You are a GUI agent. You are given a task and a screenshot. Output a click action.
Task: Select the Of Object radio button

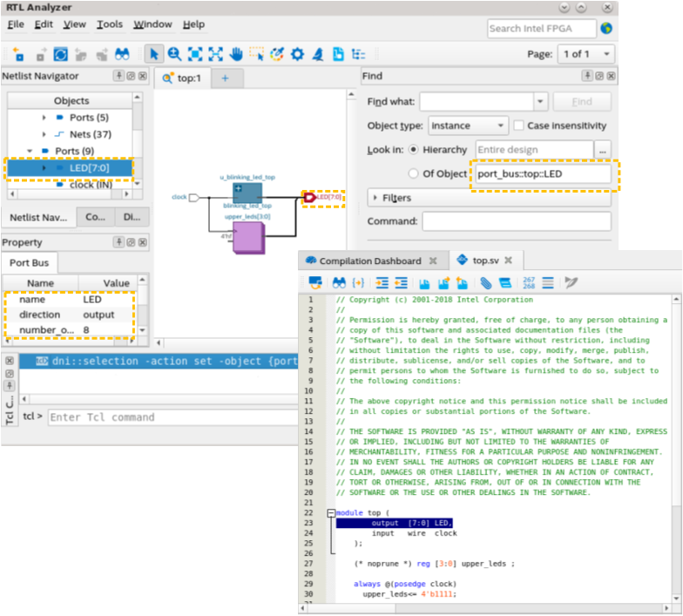pos(413,173)
